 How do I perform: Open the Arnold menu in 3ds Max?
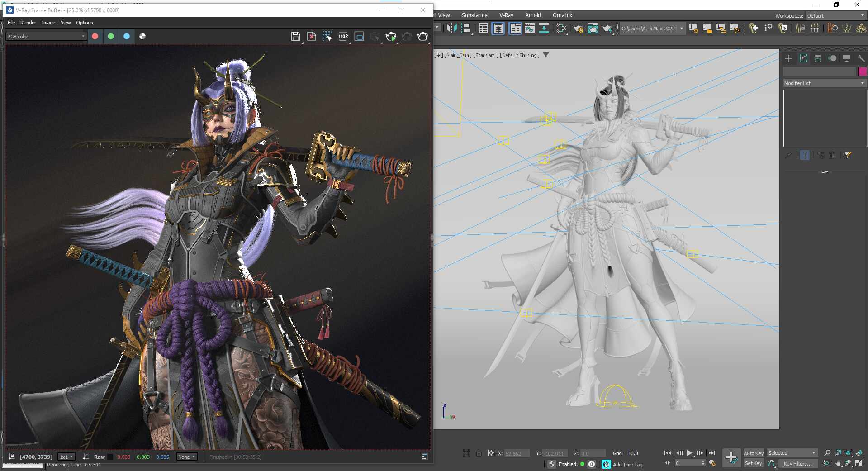click(533, 15)
